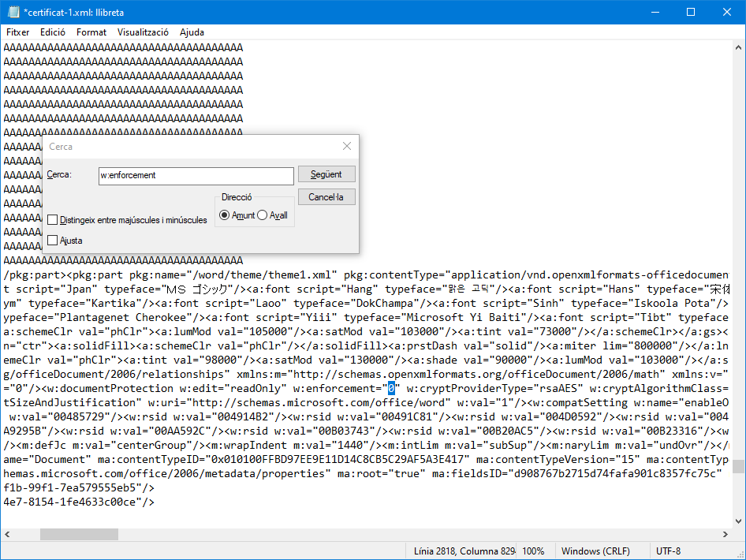Close the Cerca dialog with its X
Viewport: 746px width, 560px height.
[x=347, y=147]
